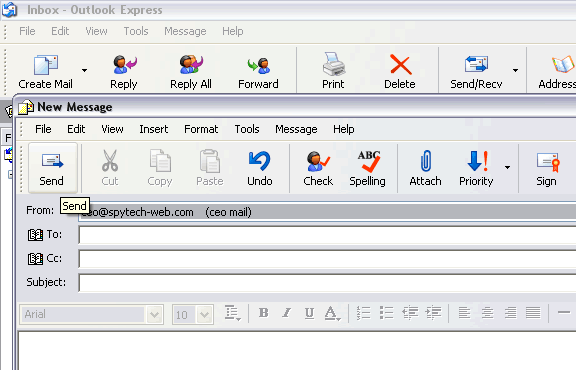Viewport: 576px width, 370px height.
Task: Open New Message Message menu
Action: [x=296, y=129]
